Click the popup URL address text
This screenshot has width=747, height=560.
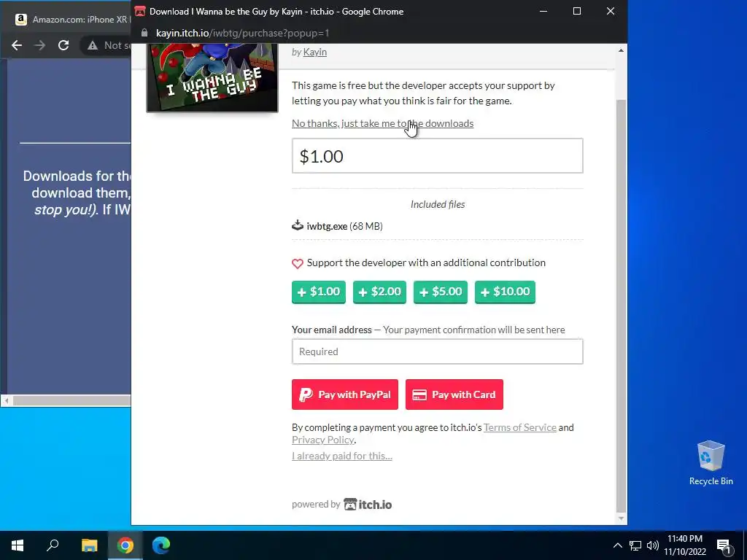(x=242, y=33)
